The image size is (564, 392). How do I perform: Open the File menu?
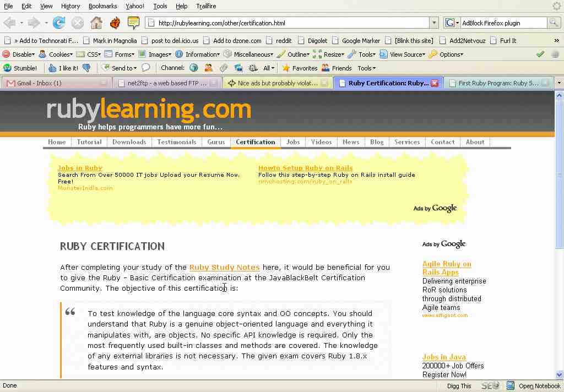point(8,6)
